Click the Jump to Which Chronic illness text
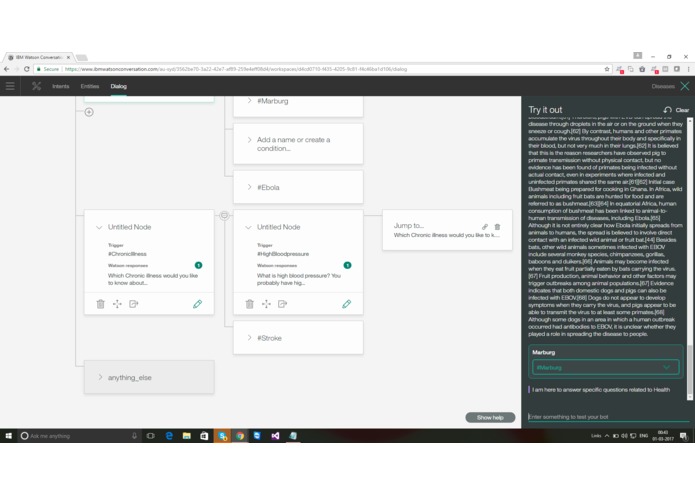This screenshot has height=494, width=695. [x=447, y=235]
